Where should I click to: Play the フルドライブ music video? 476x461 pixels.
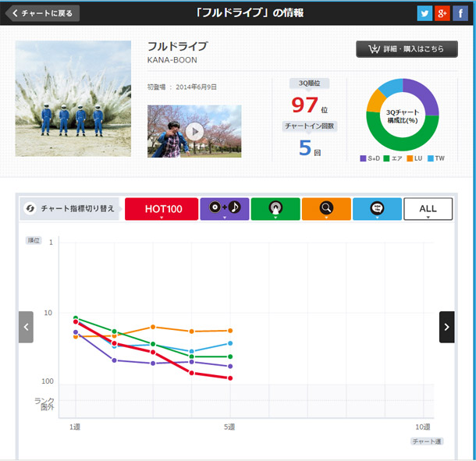194,131
